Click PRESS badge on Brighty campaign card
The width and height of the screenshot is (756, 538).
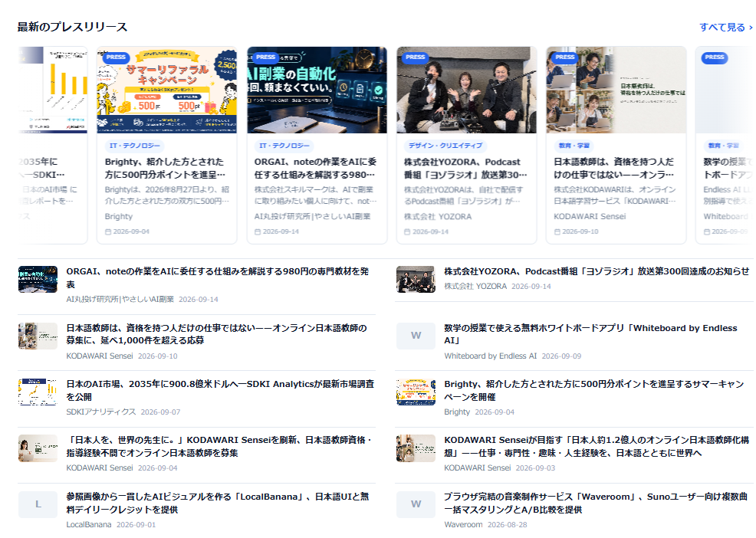tap(116, 57)
